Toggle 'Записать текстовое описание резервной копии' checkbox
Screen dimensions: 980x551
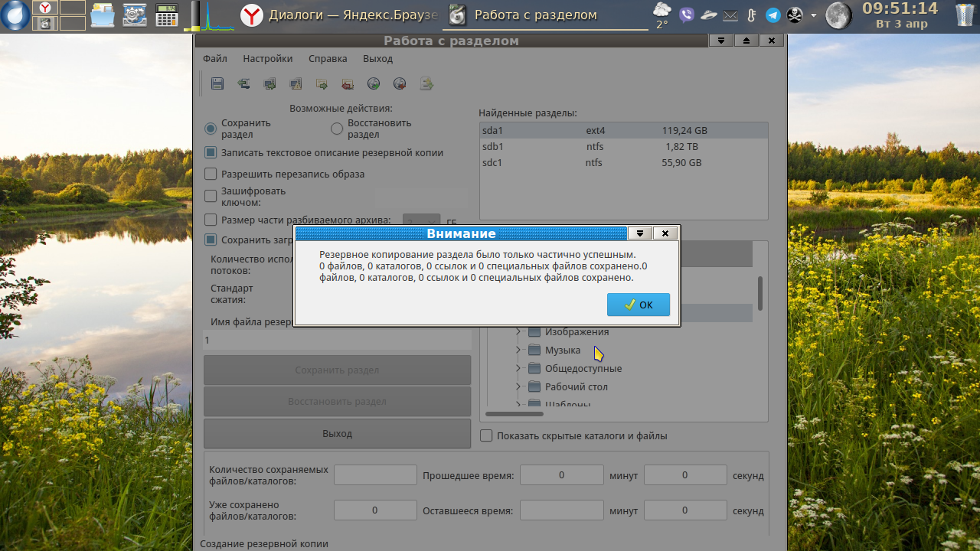[211, 152]
